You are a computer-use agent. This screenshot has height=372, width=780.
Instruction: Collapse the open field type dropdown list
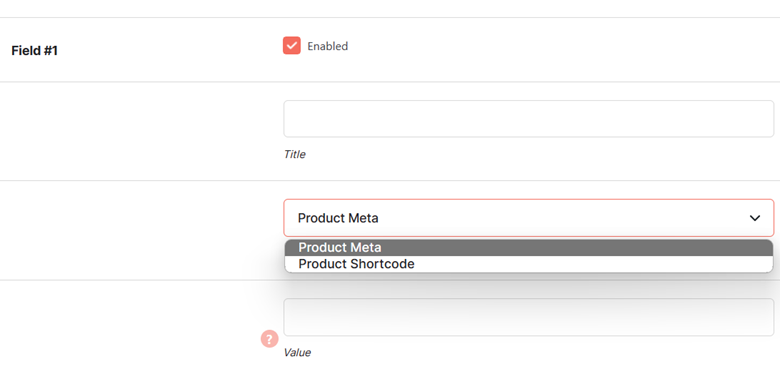(x=529, y=218)
